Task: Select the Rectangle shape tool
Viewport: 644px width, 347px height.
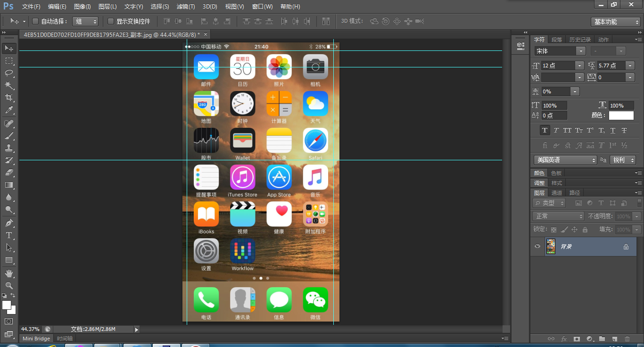Action: (9, 260)
